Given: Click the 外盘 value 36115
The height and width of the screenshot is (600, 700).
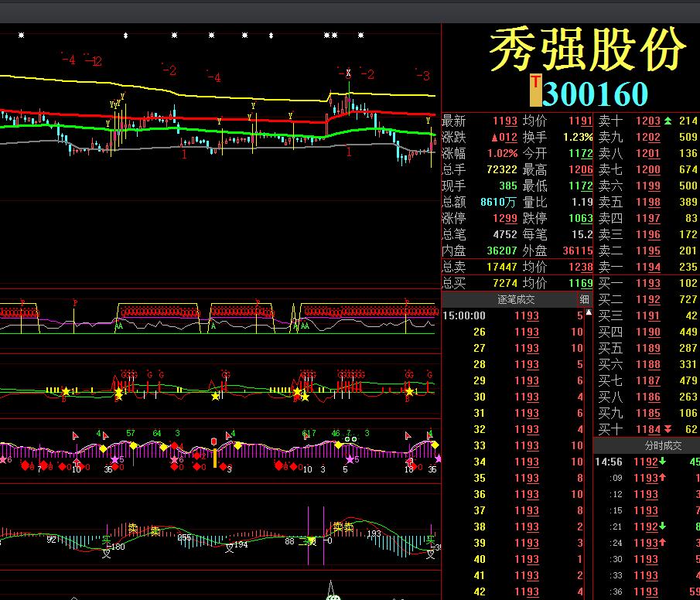Looking at the screenshot, I should (x=578, y=251).
